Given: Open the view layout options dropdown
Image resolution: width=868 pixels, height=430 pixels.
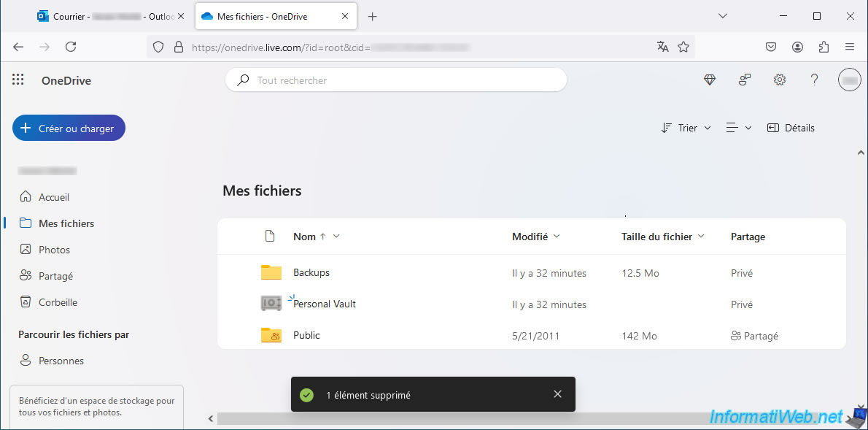Looking at the screenshot, I should tap(739, 128).
